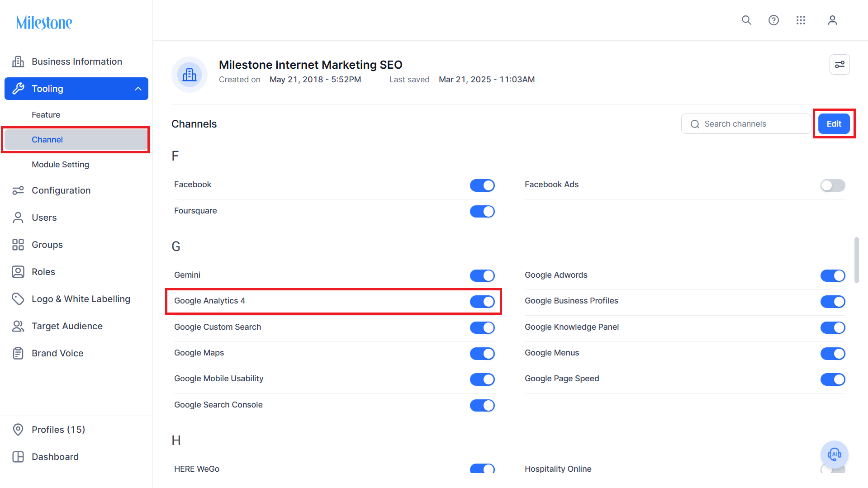The image size is (868, 488).
Task: Click the Roles badge icon
Action: (x=18, y=272)
